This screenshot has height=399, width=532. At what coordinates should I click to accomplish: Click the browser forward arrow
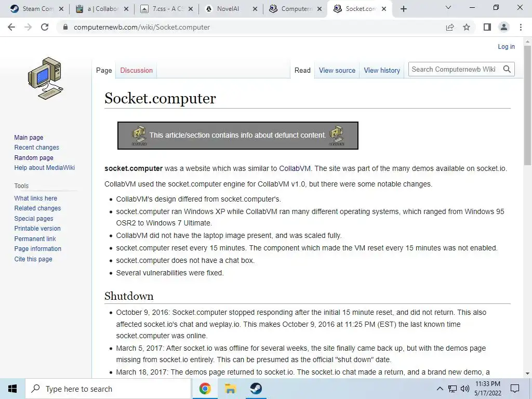[x=28, y=27]
